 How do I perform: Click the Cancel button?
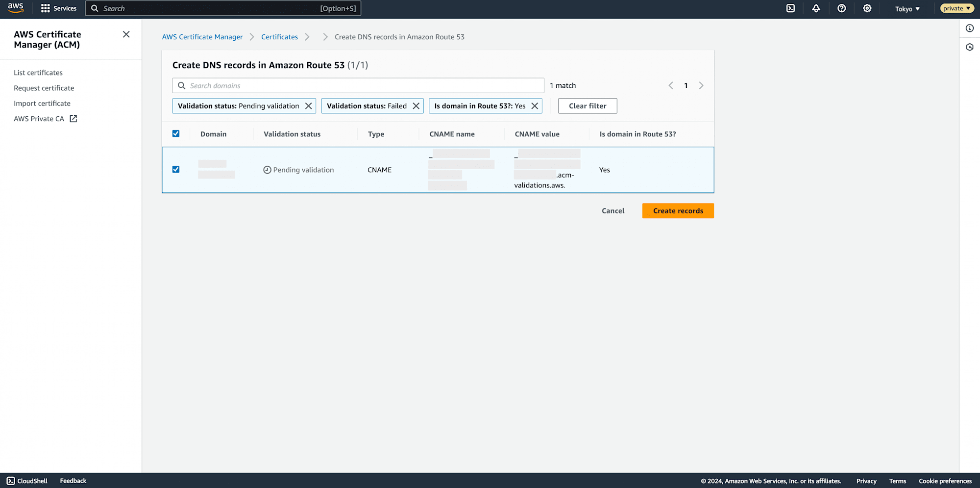coord(613,211)
